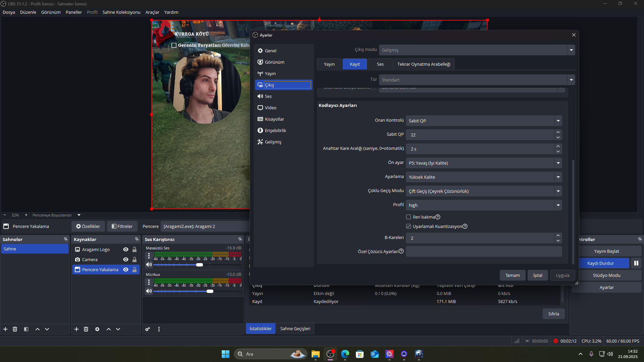
Task: Open Microsoft Edge from the taskbar
Action: point(345,354)
